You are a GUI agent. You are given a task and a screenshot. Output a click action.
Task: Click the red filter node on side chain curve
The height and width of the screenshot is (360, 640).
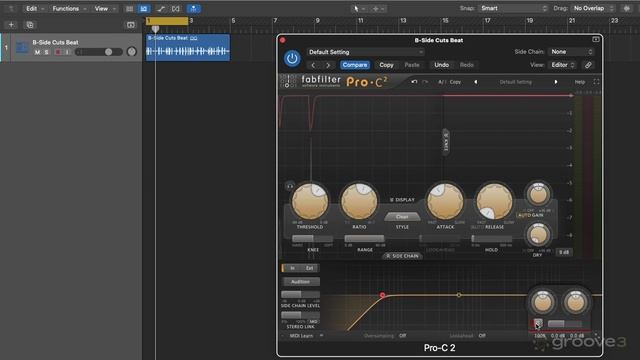(x=382, y=295)
